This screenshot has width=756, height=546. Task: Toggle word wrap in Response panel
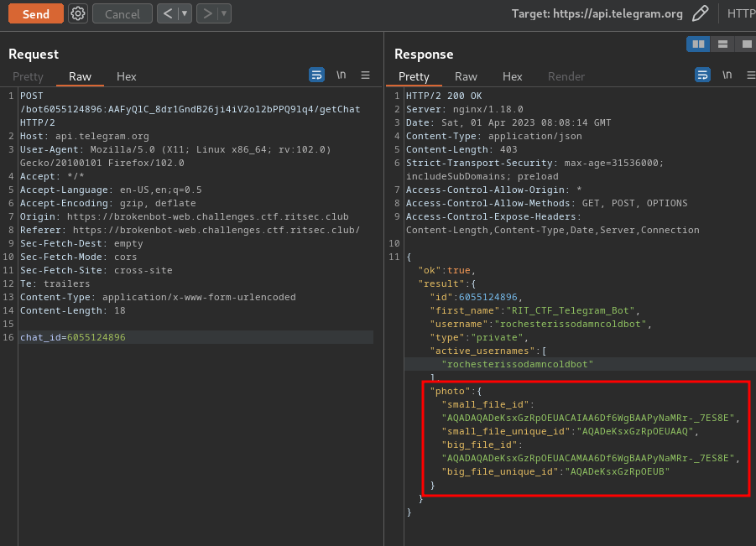tap(702, 75)
